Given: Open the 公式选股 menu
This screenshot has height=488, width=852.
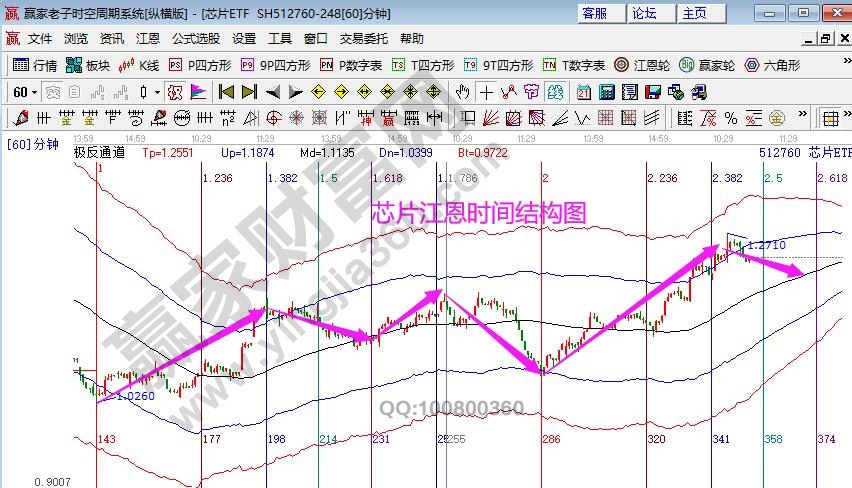Looking at the screenshot, I should (x=195, y=39).
